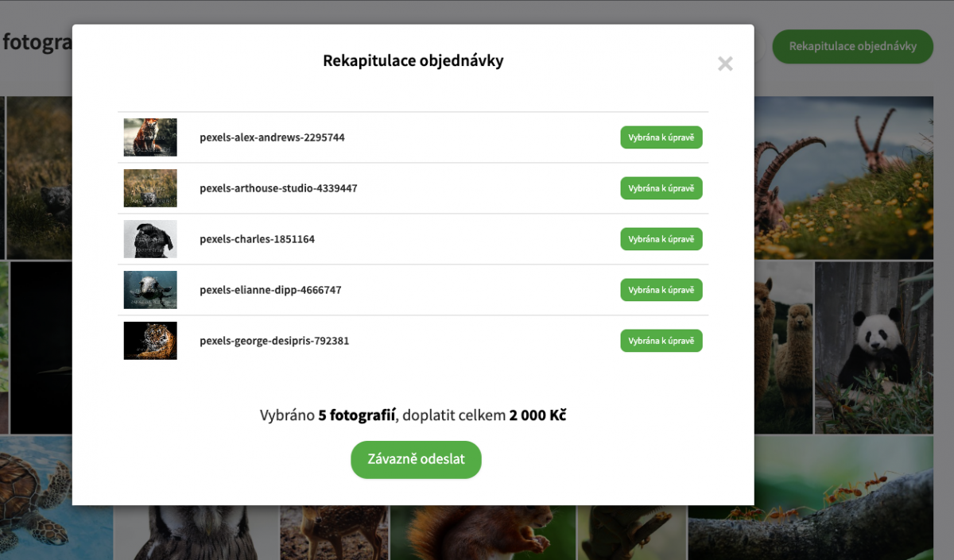Open the ibex photo in background gallery
Image resolution: width=954 pixels, height=560 pixels.
(x=843, y=178)
